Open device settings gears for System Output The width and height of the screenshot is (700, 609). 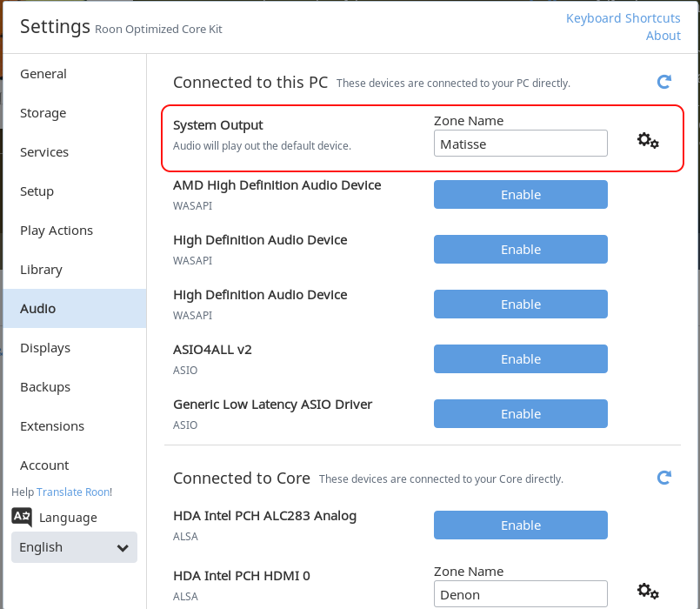[x=648, y=141]
